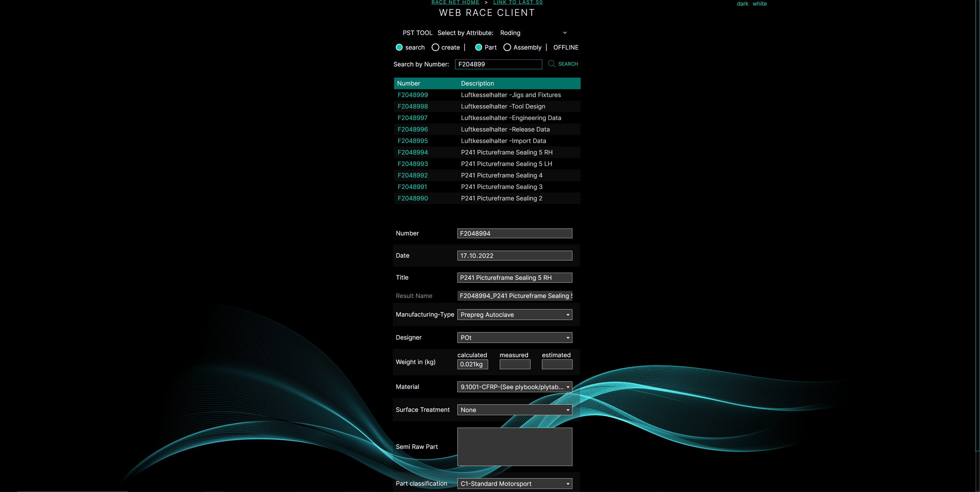Click the Search by Number input field

coord(498,64)
